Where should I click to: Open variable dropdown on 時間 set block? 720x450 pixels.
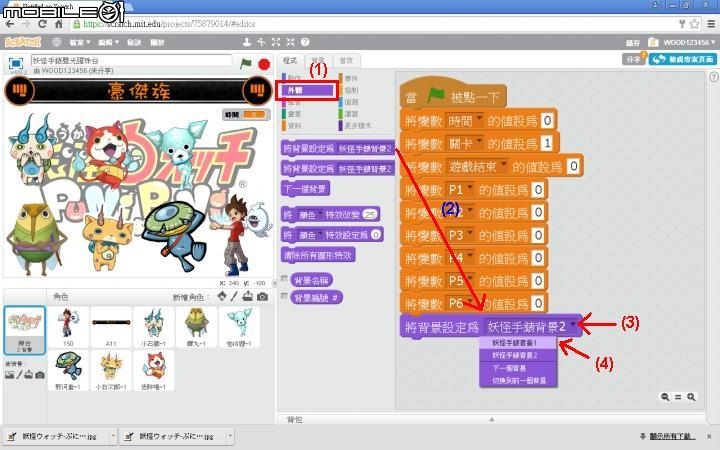(479, 119)
